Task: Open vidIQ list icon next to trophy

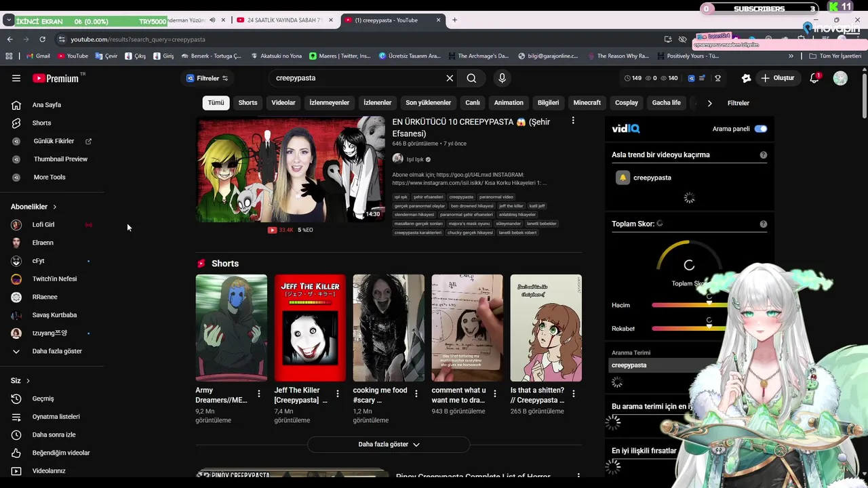Action: click(x=703, y=78)
